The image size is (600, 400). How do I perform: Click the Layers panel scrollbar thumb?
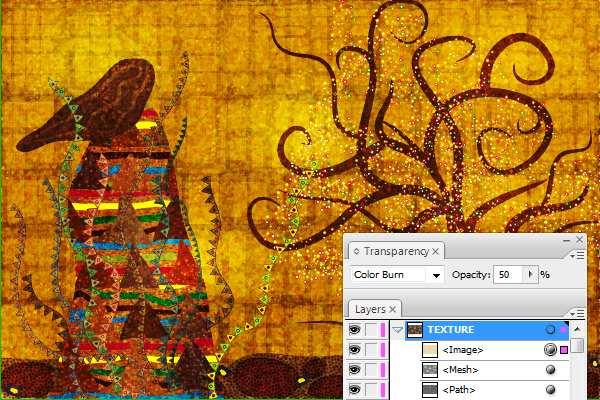[577, 345]
